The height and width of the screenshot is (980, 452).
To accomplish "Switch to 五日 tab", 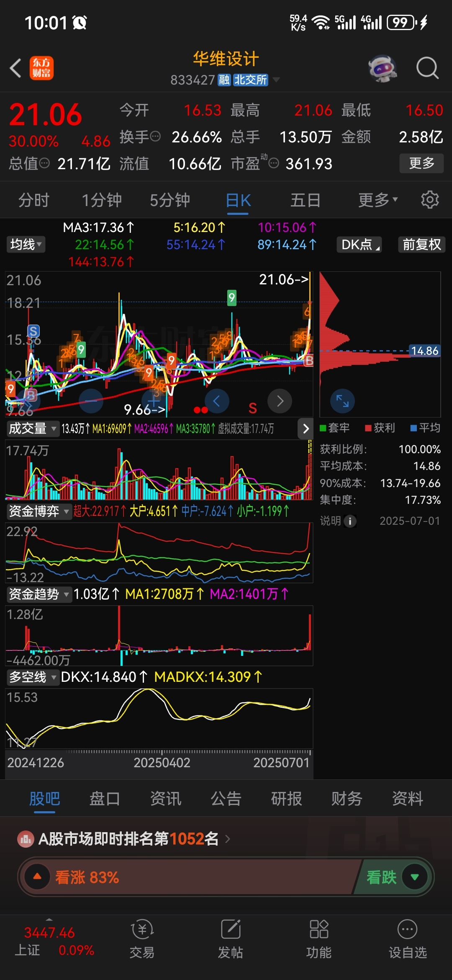I will (306, 200).
